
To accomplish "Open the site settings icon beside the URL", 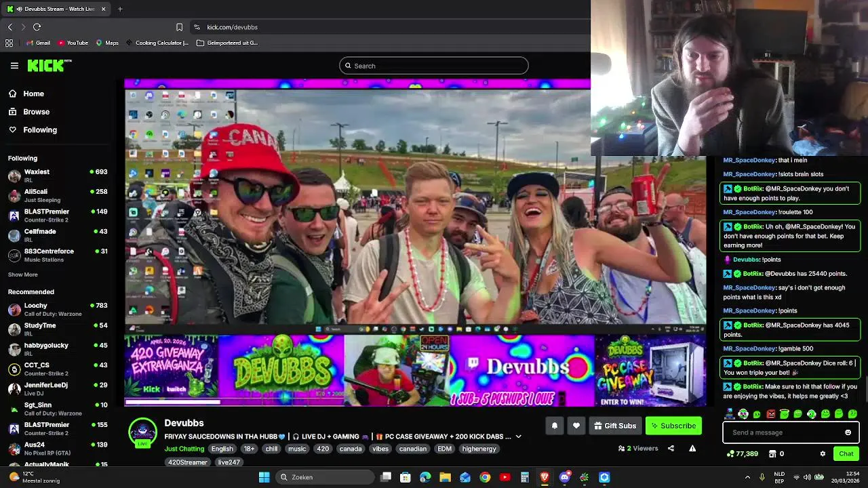I will click(x=197, y=27).
